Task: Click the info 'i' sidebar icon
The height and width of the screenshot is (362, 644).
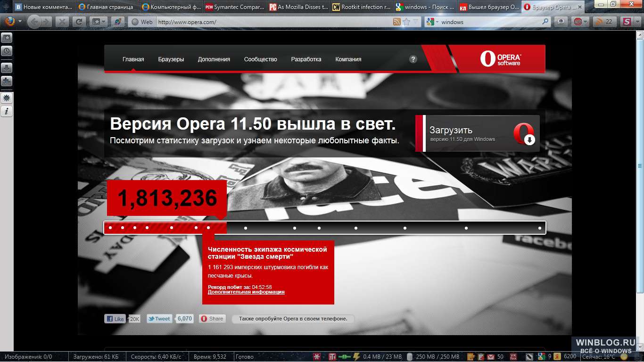Action: click(7, 111)
